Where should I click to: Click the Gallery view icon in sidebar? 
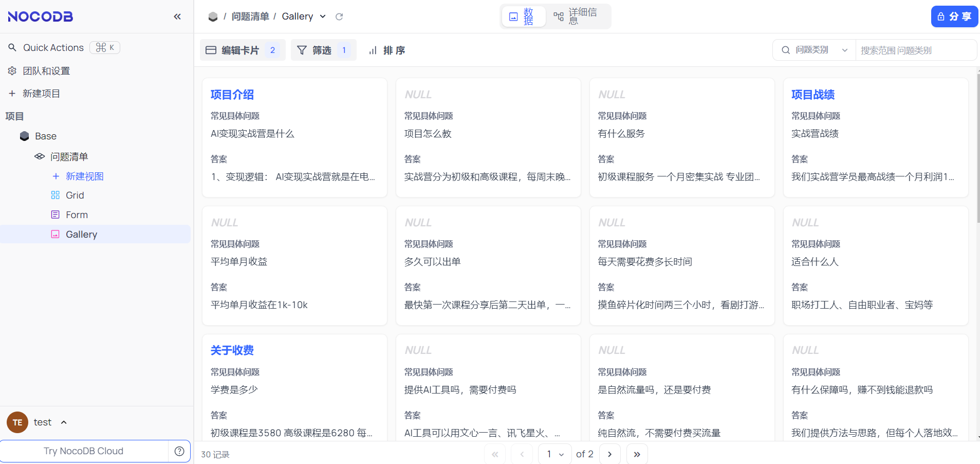tap(56, 235)
